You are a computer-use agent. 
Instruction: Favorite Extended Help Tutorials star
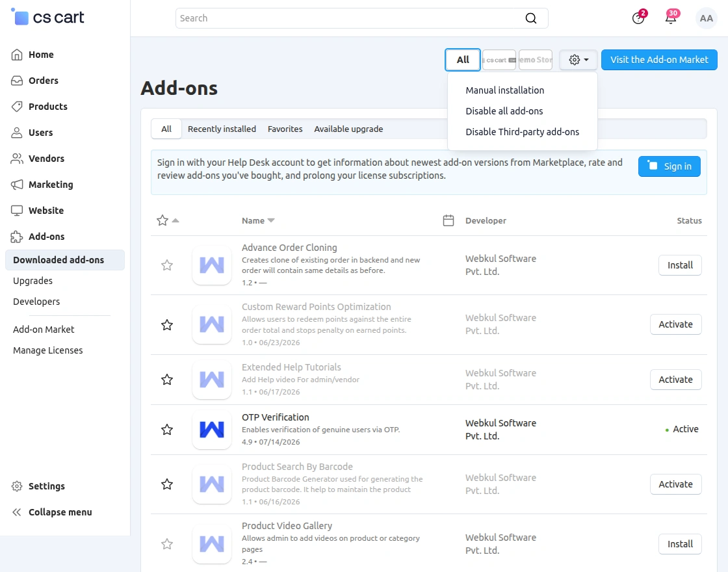click(167, 380)
